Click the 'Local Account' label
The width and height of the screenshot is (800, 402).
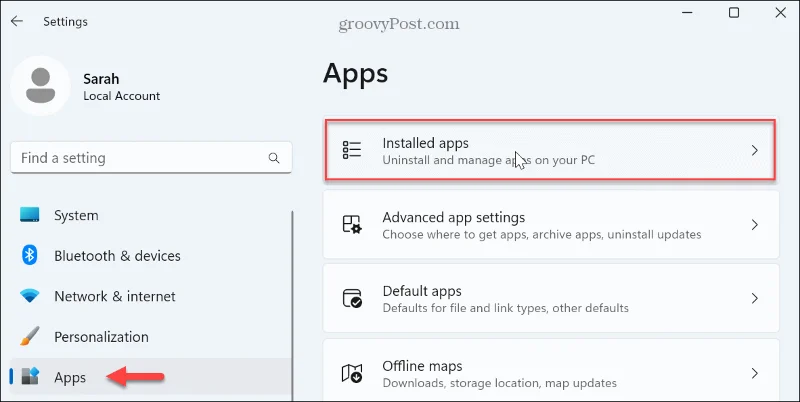click(x=121, y=96)
